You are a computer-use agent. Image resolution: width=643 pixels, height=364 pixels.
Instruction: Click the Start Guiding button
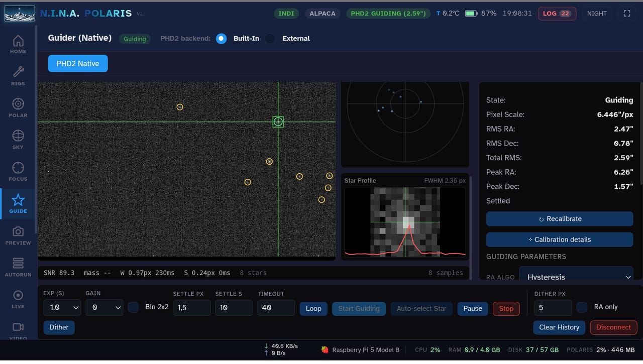click(359, 308)
